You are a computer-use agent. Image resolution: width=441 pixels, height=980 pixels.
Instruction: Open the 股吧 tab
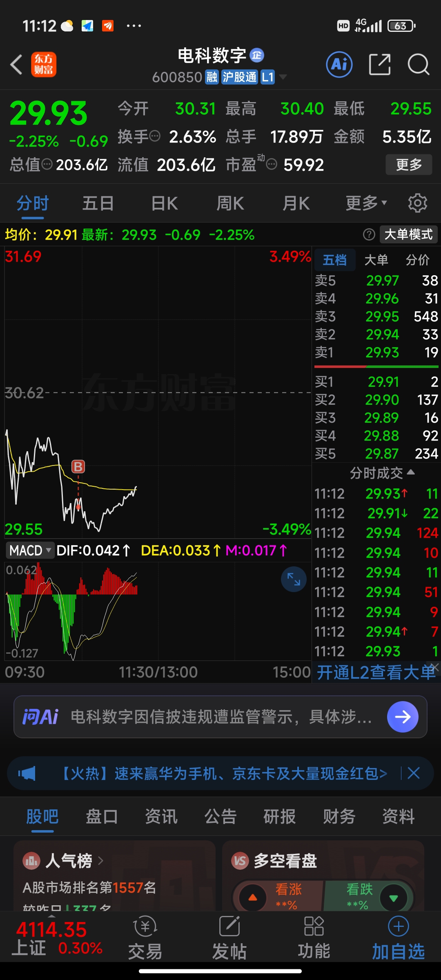point(42,816)
